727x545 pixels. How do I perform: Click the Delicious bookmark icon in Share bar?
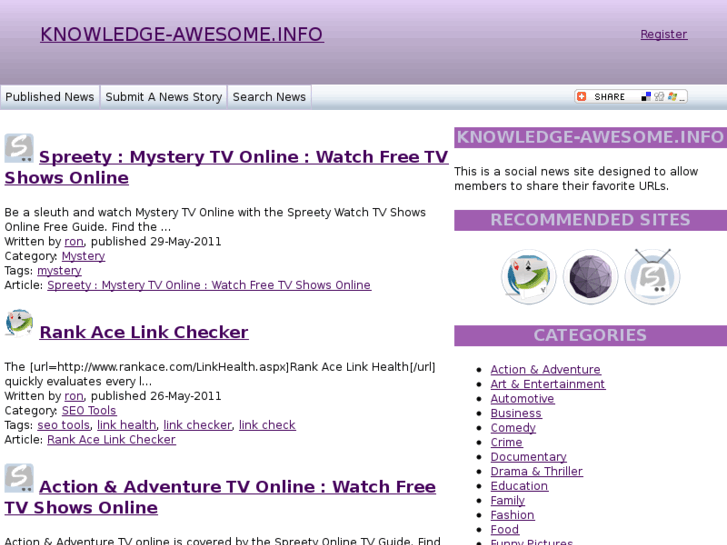coord(645,96)
